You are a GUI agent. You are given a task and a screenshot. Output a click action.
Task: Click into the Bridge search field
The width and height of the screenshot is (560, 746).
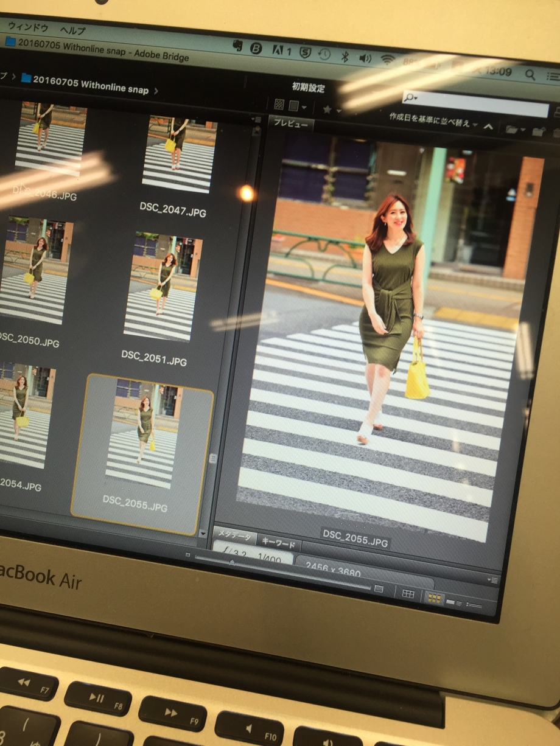click(x=475, y=104)
